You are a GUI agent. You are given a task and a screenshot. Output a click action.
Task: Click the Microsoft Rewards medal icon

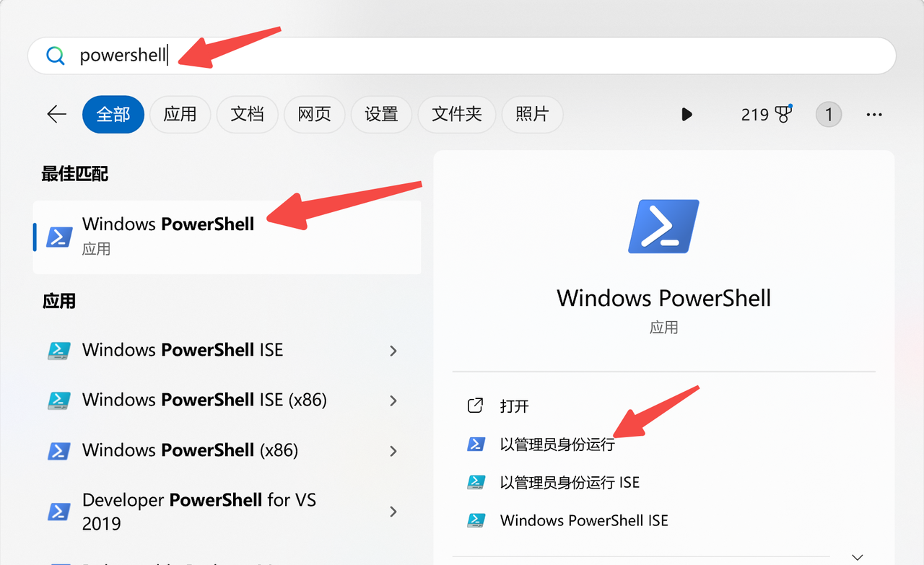(x=785, y=114)
